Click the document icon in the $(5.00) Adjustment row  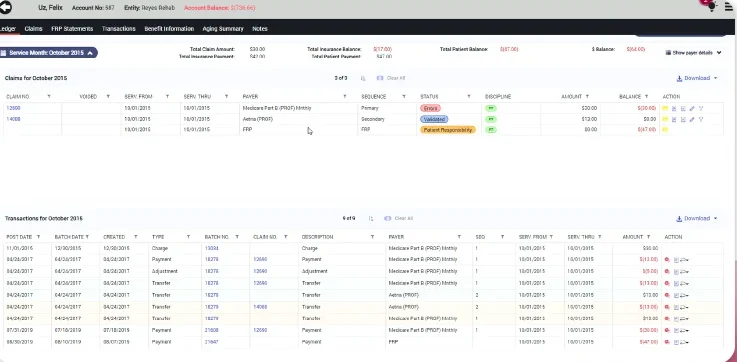[676, 271]
